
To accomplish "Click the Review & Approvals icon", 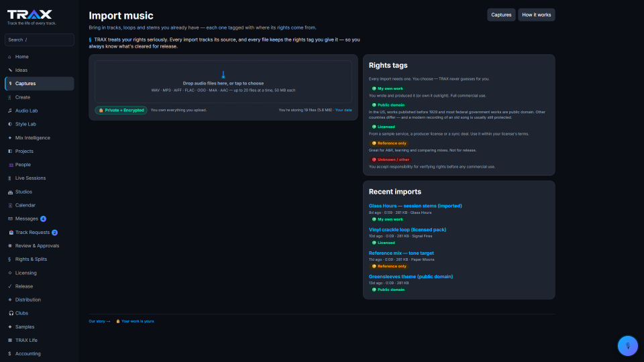I will (10, 246).
